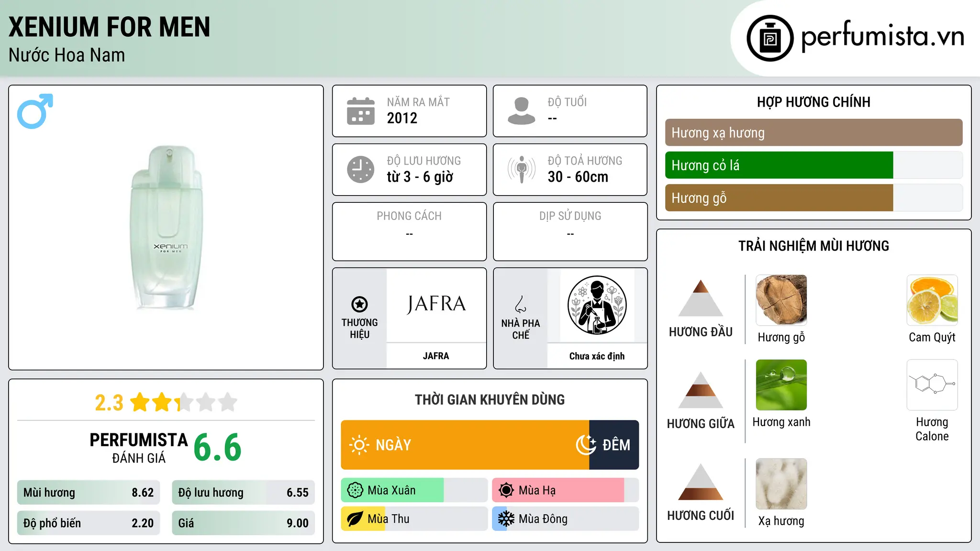Click the Mùa Thu season bar
980x551 pixels.
point(414,519)
